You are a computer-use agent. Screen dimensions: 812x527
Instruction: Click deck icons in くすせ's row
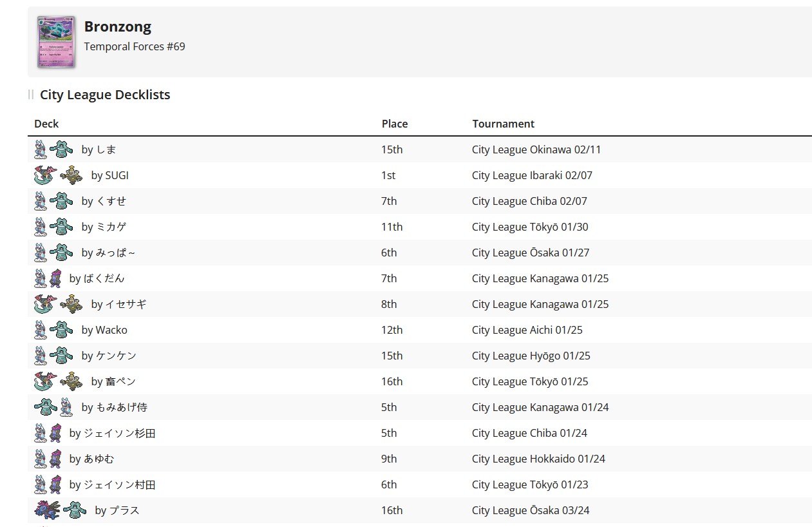click(x=53, y=201)
